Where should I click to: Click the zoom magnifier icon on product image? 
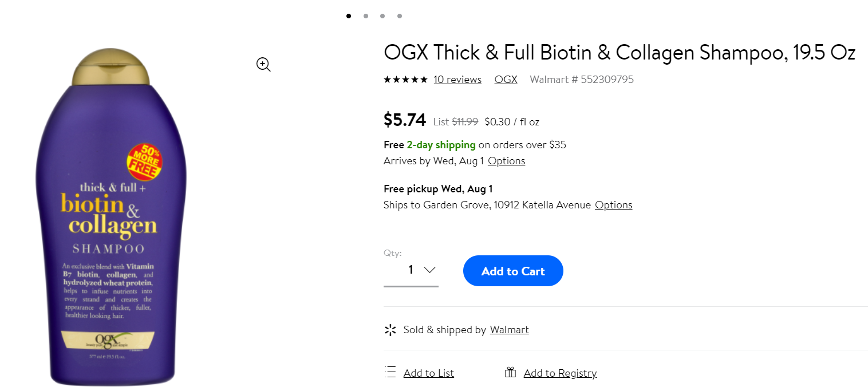pos(263,65)
